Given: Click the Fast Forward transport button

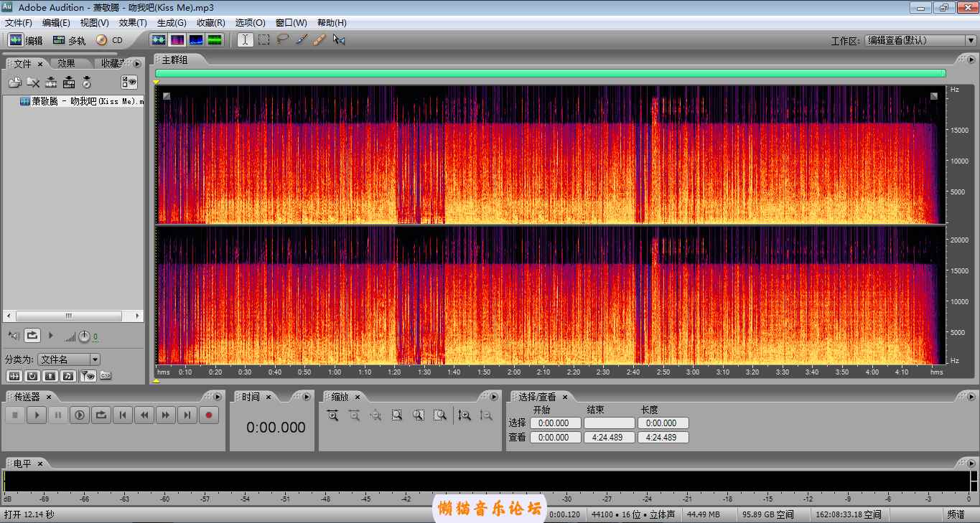Looking at the screenshot, I should (x=166, y=415).
